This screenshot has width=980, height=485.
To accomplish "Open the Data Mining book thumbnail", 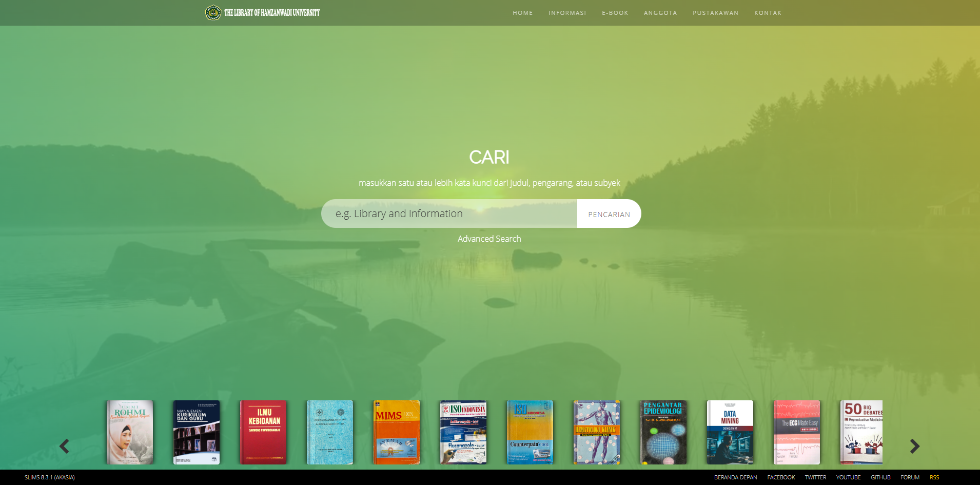I will 730,432.
